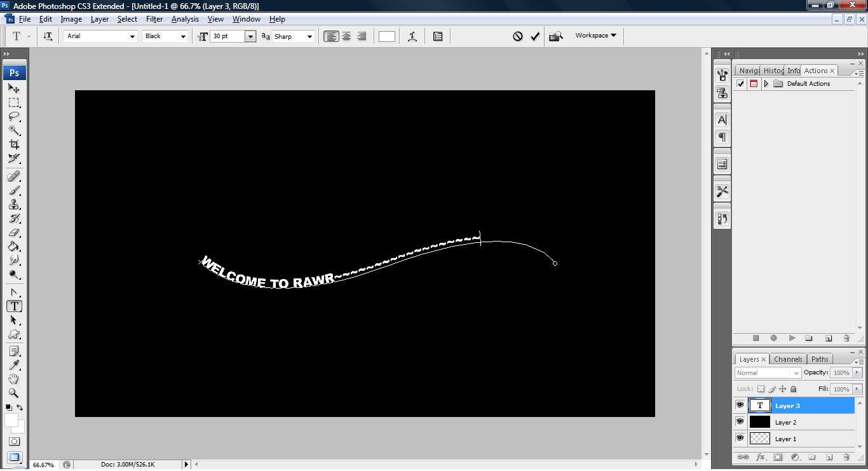
Task: Switch to the Channels tab
Action: click(x=788, y=359)
